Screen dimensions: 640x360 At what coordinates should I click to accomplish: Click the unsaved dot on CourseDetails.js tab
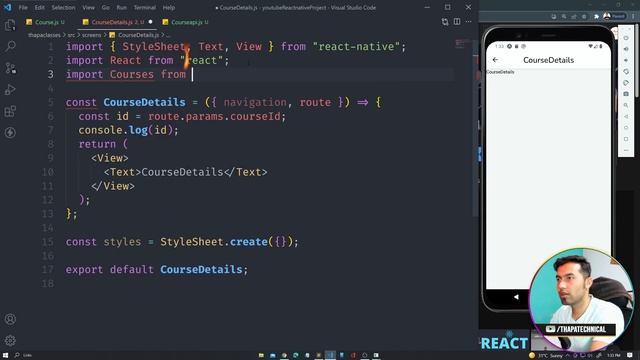[x=151, y=22]
